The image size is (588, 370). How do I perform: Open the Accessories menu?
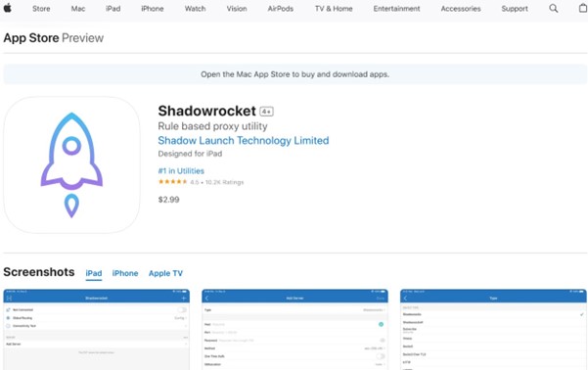point(461,8)
